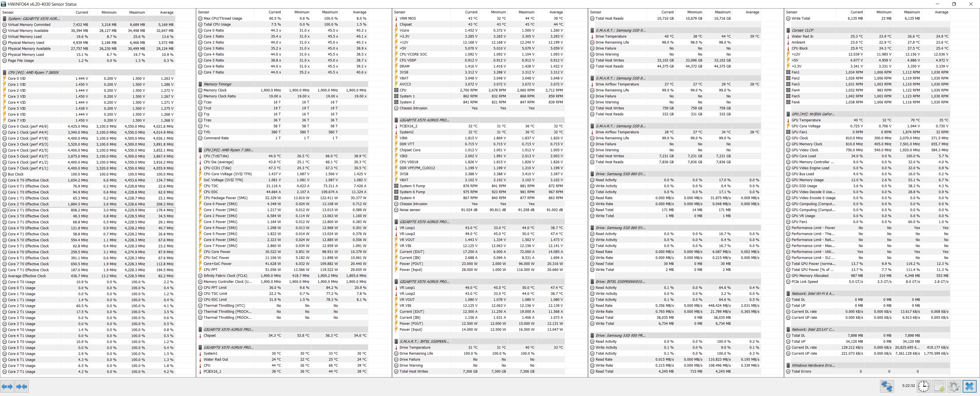Select the Noise sensor row
Viewport: 980px width, 396px height.
(410, 210)
